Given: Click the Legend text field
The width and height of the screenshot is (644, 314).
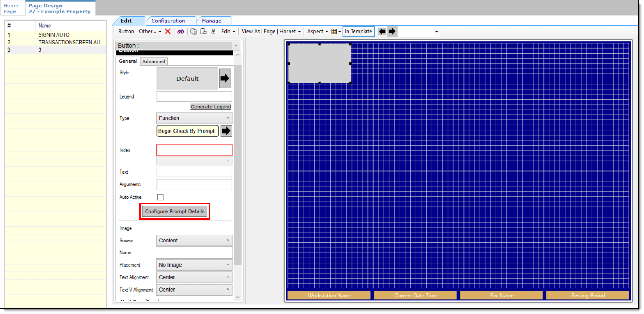Looking at the screenshot, I should coord(194,96).
